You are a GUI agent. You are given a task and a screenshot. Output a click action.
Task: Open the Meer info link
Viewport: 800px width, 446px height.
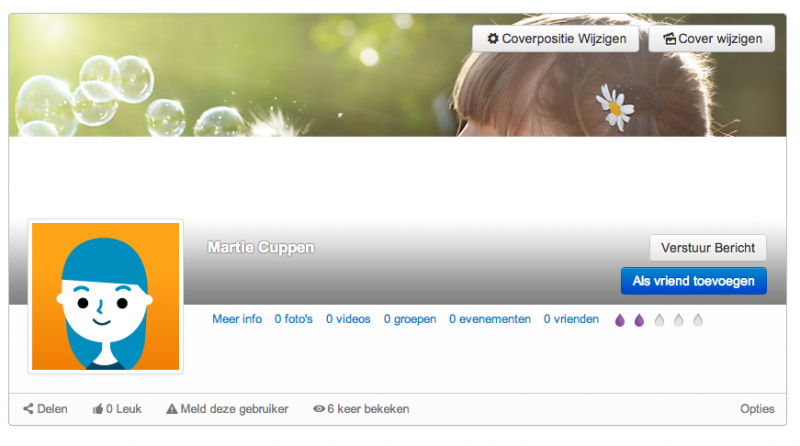237,319
